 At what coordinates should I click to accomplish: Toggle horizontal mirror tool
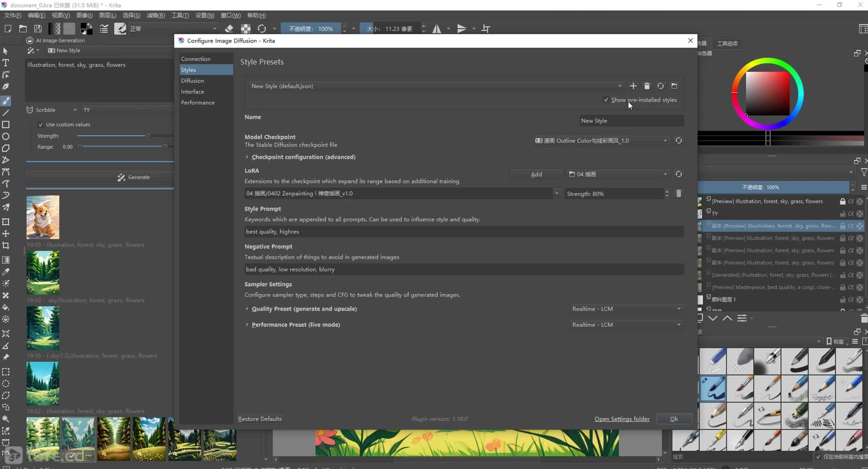[437, 29]
